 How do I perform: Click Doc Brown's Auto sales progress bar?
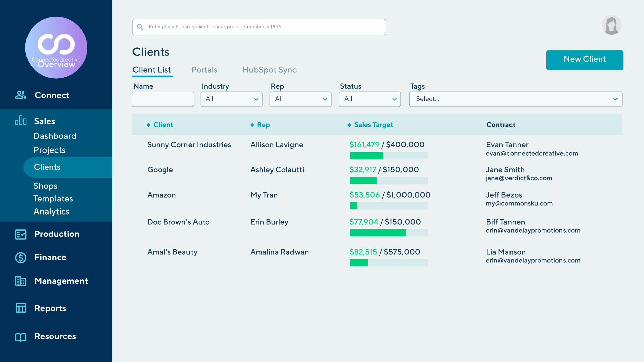388,233
